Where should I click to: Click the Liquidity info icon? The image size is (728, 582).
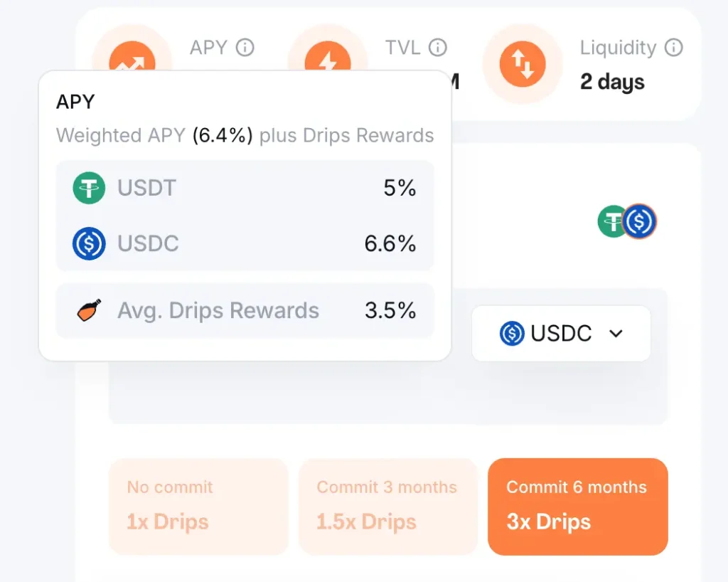pos(673,48)
